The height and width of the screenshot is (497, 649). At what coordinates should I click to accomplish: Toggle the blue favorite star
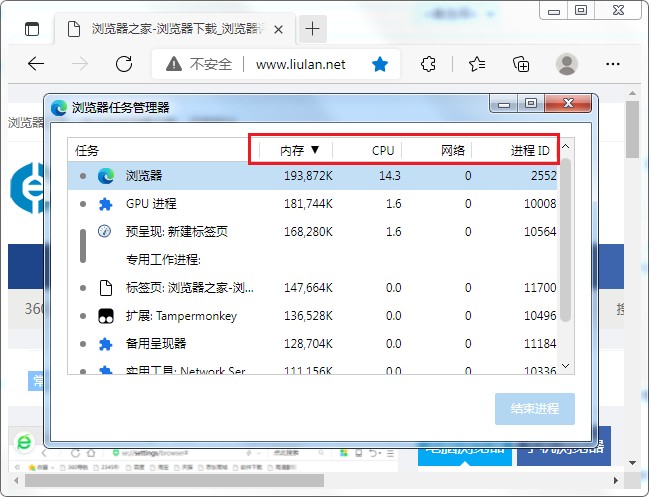pyautogui.click(x=380, y=64)
